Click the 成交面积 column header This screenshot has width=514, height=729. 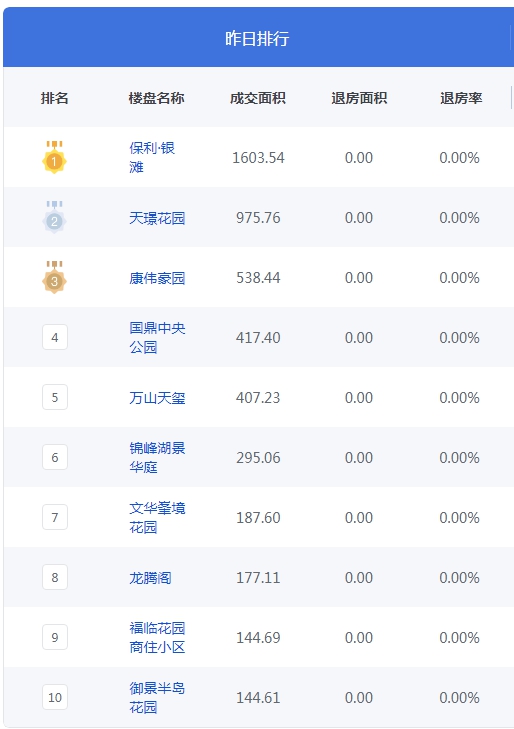[x=258, y=98]
